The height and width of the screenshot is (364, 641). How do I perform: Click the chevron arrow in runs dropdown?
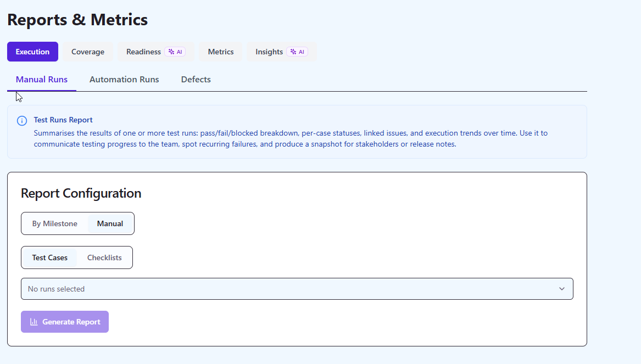[x=562, y=289]
